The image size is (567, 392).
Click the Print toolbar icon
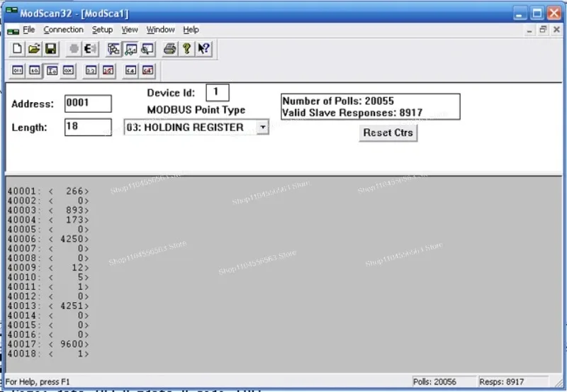pyautogui.click(x=169, y=49)
